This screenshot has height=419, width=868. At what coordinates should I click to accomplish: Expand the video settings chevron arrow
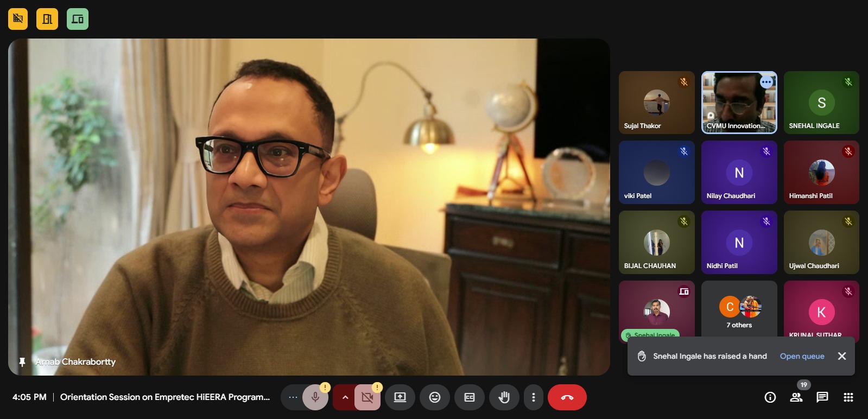(345, 397)
